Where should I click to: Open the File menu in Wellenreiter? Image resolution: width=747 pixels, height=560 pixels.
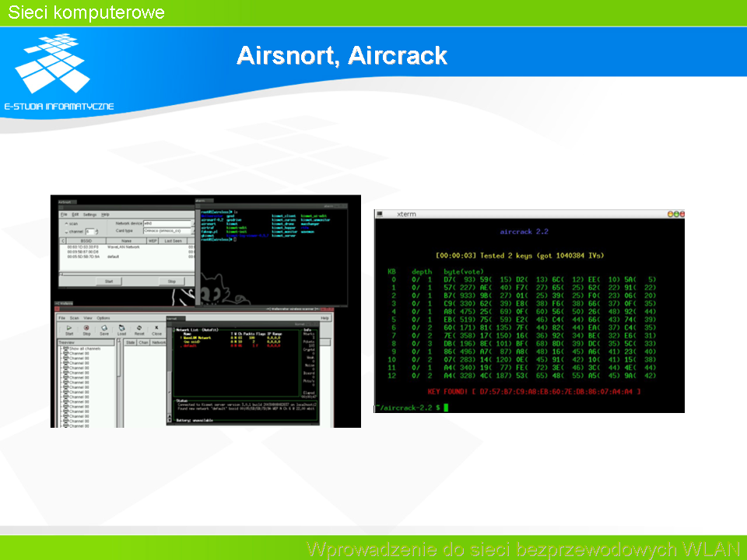[62, 317]
